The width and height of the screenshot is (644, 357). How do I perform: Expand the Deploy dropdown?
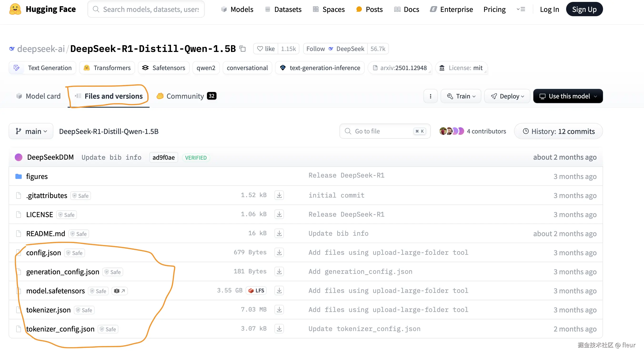click(x=507, y=96)
